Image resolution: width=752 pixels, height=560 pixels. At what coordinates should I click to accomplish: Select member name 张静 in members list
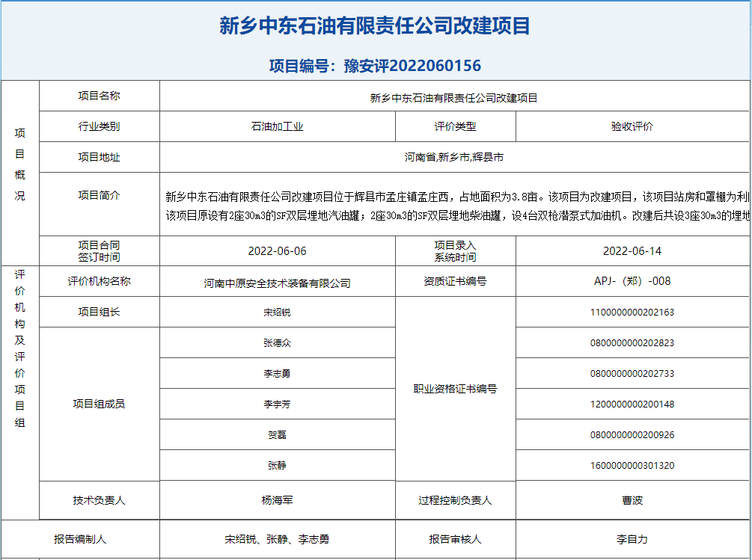(277, 466)
